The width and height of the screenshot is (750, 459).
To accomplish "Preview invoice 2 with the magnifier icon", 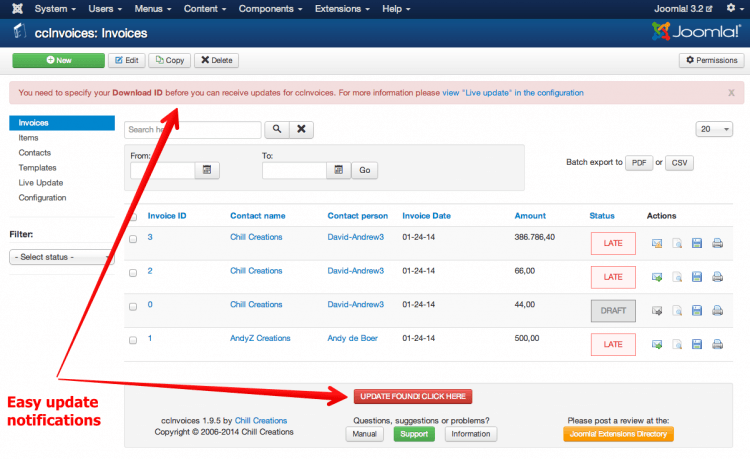I will point(677,277).
